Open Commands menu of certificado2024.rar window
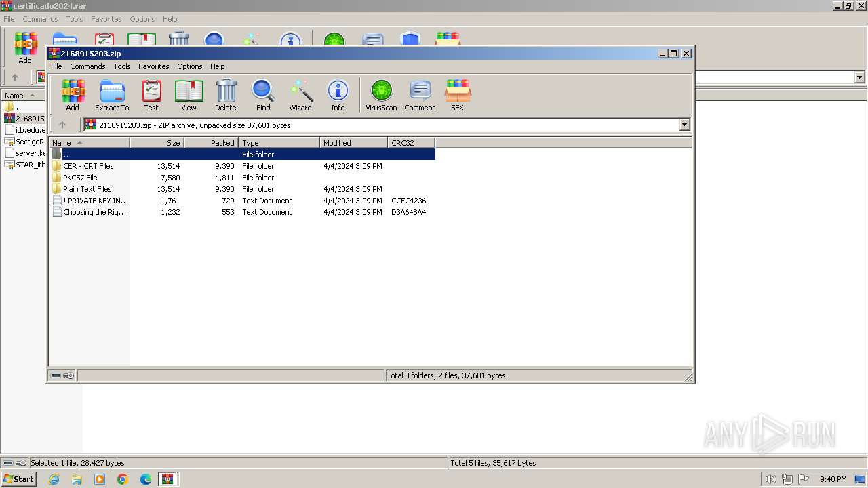Image resolution: width=868 pixels, height=488 pixels. (40, 19)
